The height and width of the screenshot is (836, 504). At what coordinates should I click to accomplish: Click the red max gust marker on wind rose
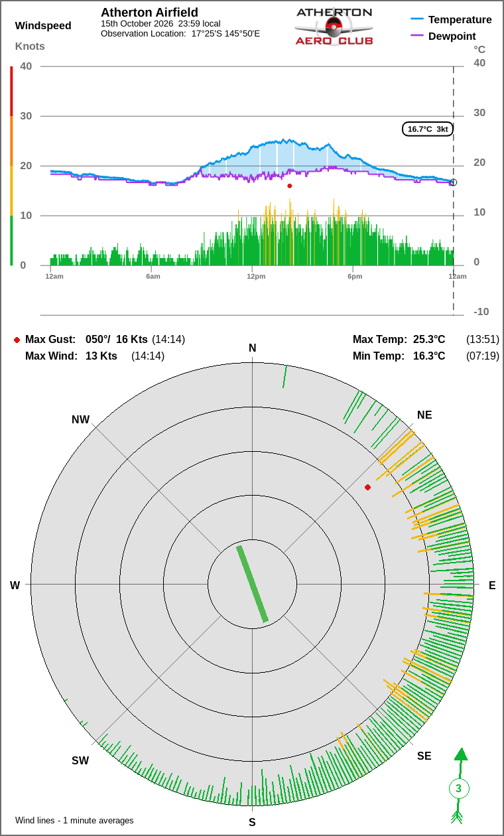(x=367, y=488)
